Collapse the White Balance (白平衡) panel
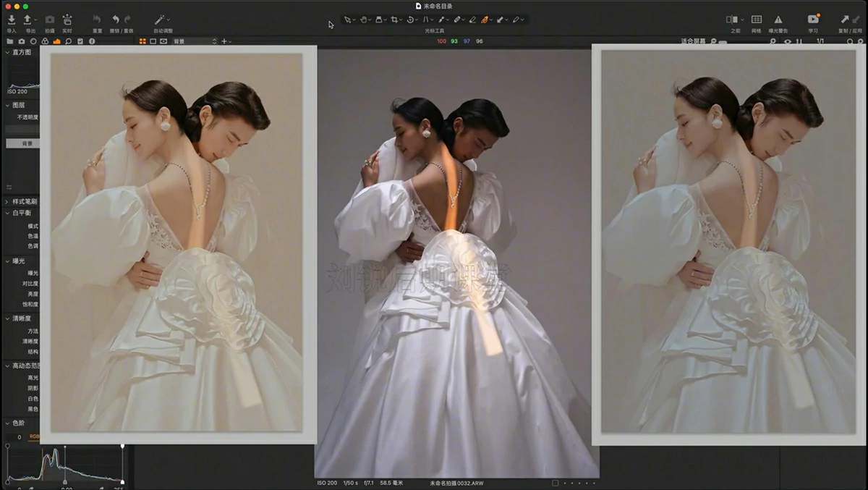This screenshot has width=868, height=490. point(8,214)
